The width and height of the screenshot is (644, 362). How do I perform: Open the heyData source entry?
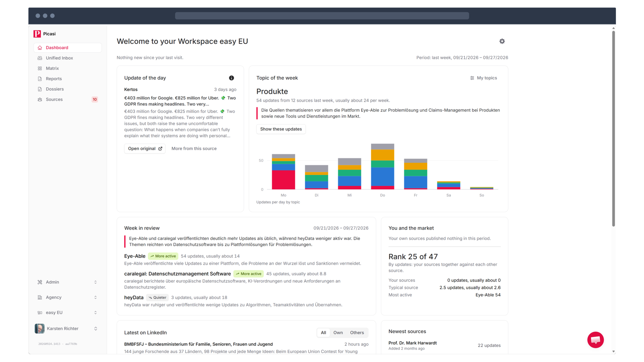tap(134, 298)
